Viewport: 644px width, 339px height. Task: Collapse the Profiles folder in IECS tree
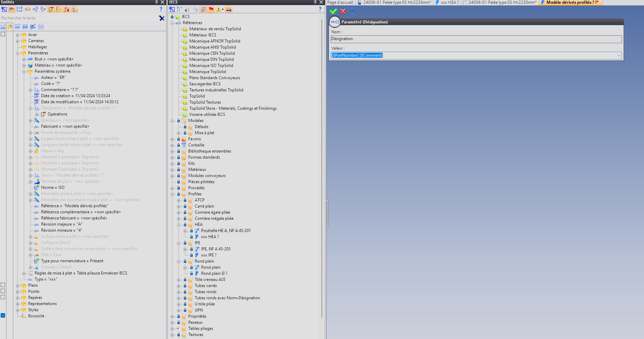[172, 194]
